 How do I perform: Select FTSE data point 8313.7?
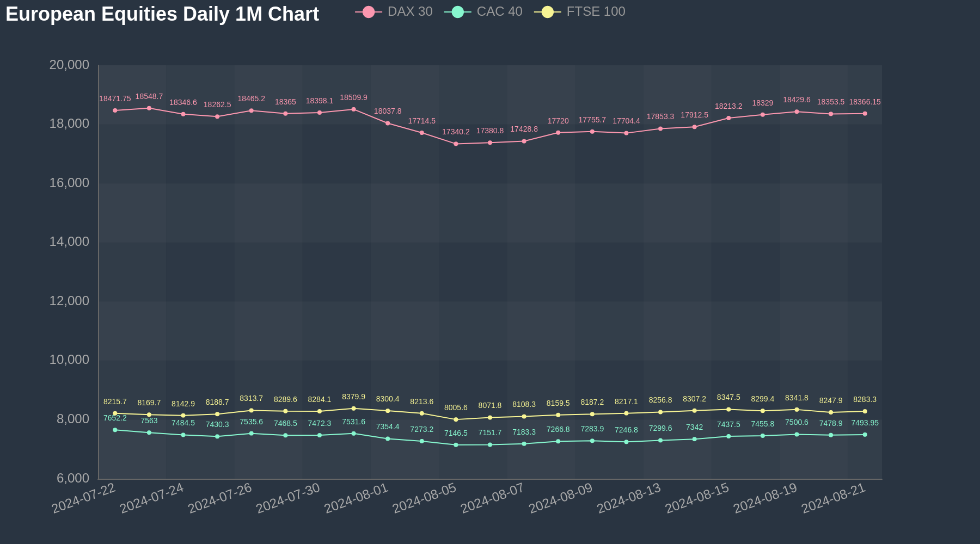pos(252,410)
